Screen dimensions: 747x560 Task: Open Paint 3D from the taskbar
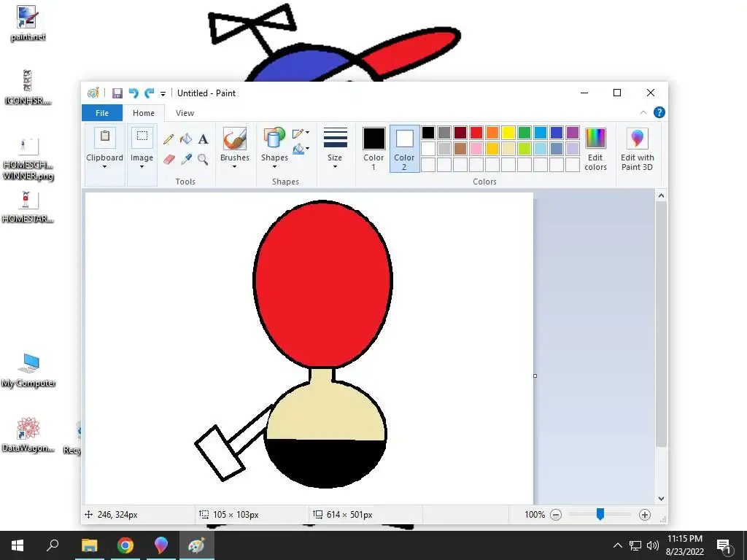(x=161, y=545)
